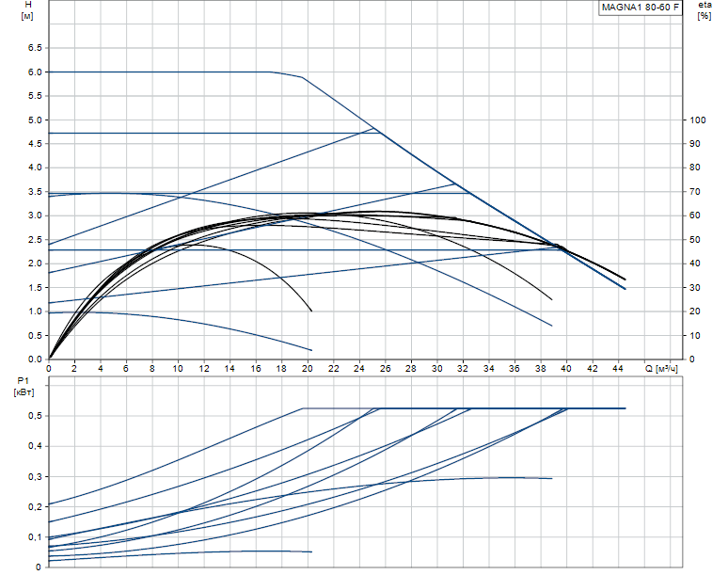Click the 1.5 value on head axis

(36, 288)
